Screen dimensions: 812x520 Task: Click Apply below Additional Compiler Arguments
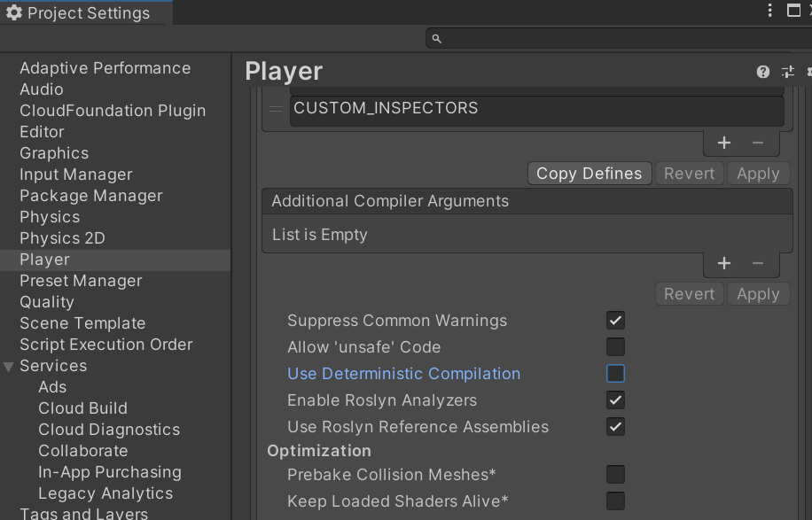pyautogui.click(x=758, y=294)
